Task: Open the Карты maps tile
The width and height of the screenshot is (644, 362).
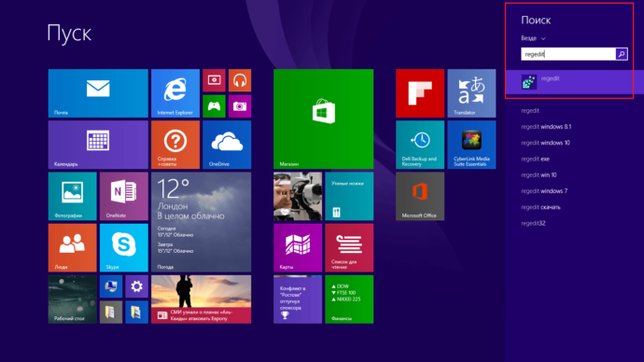Action: coord(298,248)
